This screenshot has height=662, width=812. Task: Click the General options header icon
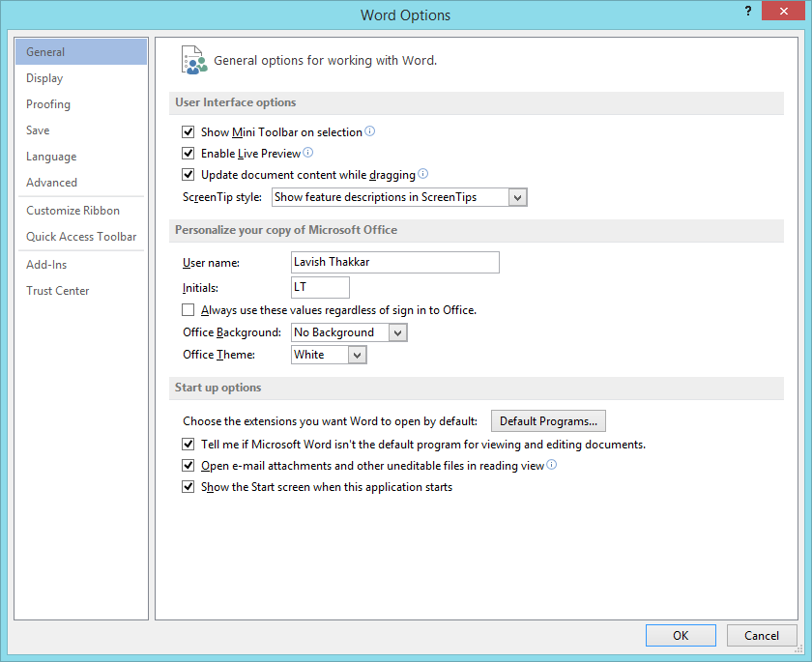[194, 60]
